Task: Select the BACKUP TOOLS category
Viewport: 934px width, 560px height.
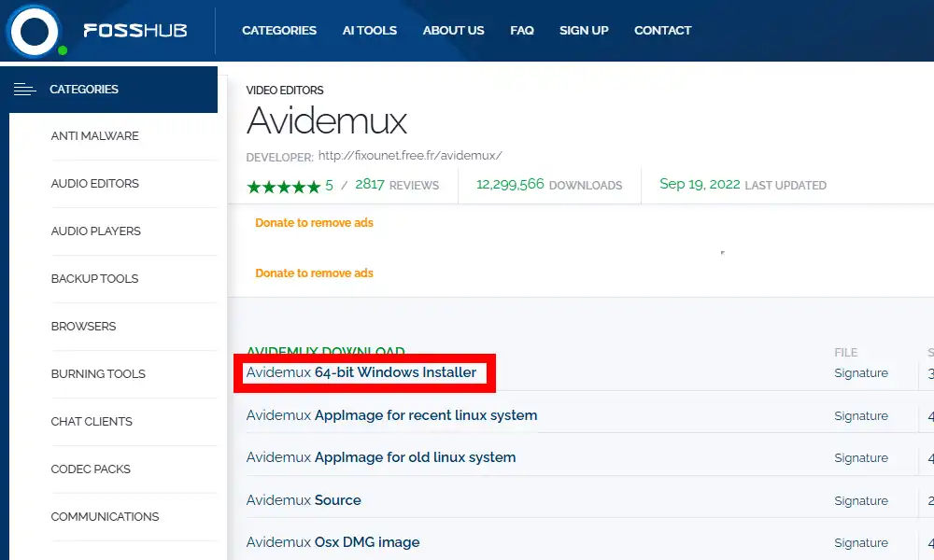Action: (94, 278)
